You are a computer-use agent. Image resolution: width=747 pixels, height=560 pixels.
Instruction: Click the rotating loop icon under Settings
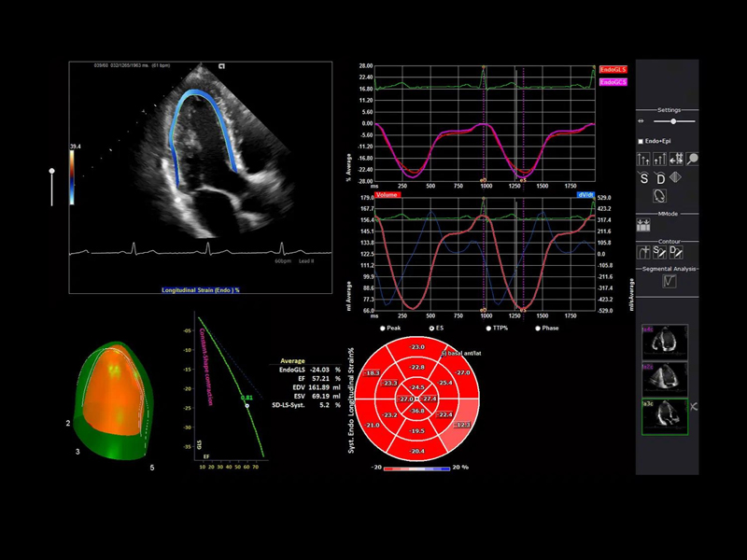pos(659,196)
